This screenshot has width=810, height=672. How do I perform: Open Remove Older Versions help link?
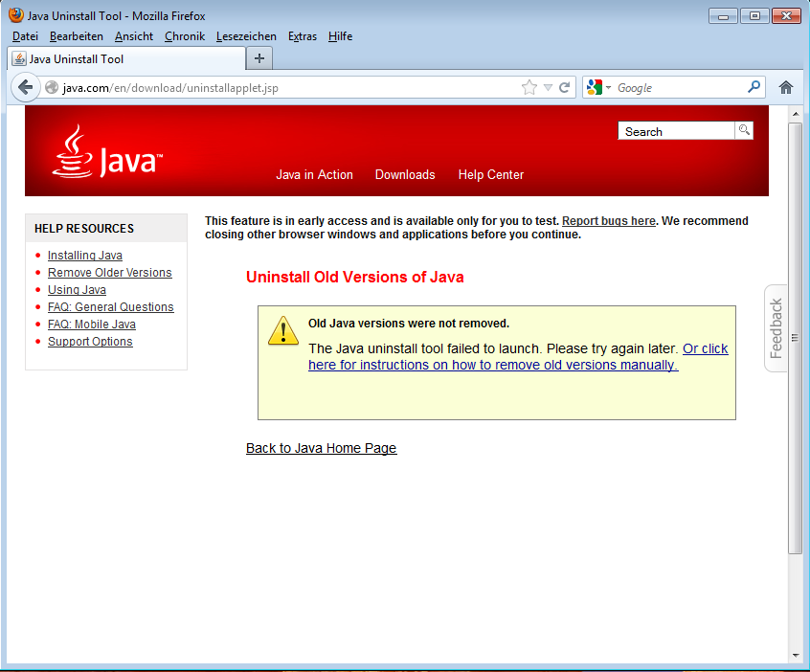109,273
